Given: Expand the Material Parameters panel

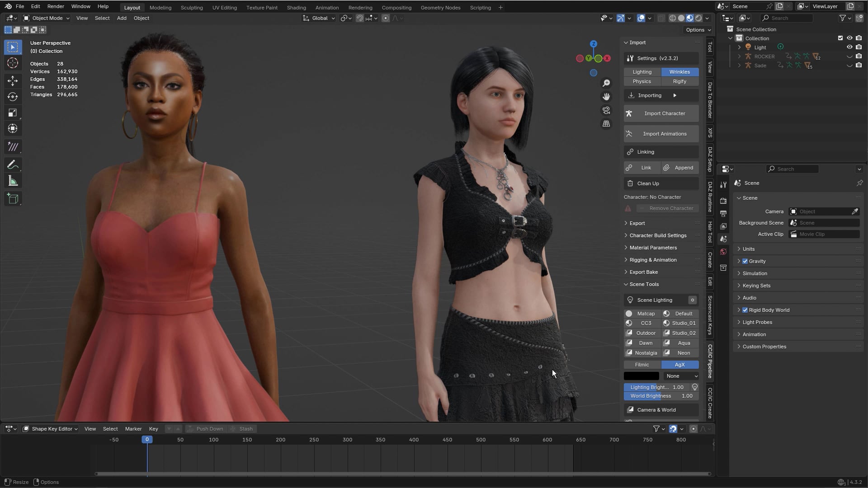Looking at the screenshot, I should (x=653, y=248).
